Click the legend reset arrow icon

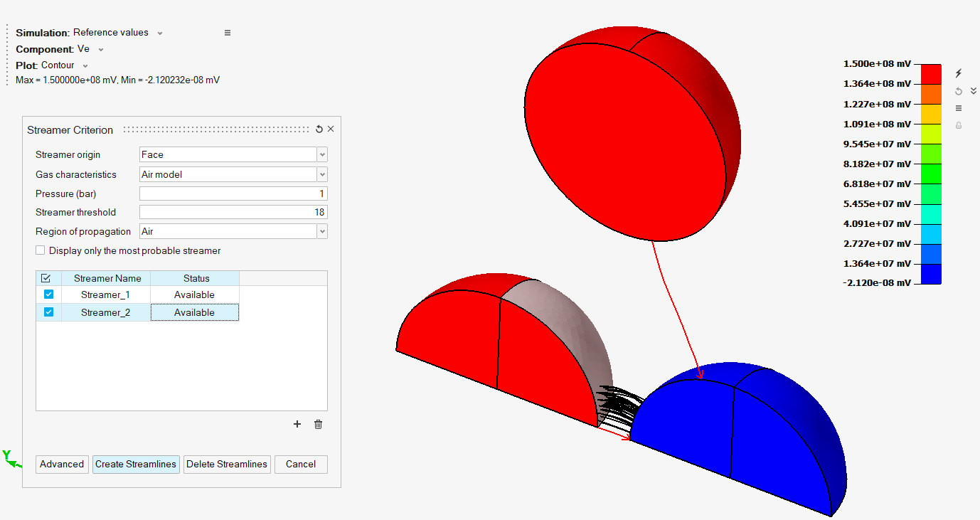click(x=959, y=91)
